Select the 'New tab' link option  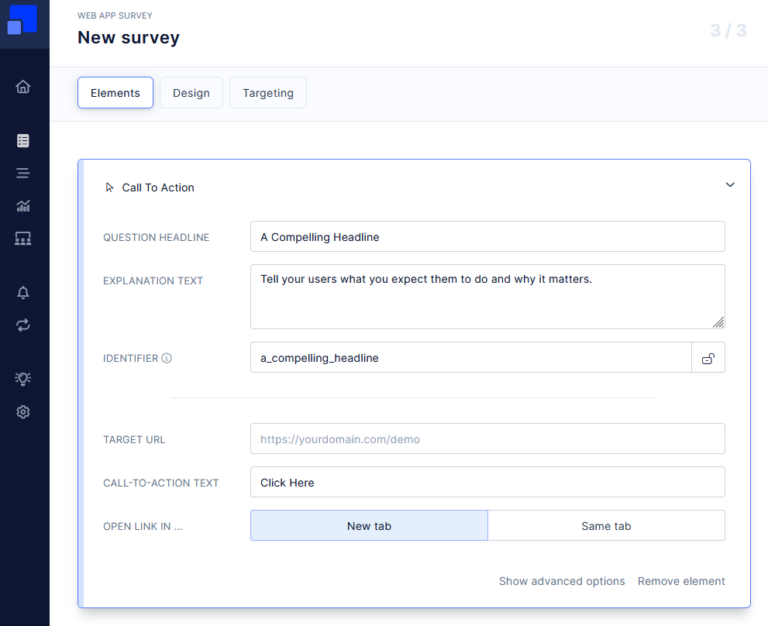click(369, 526)
